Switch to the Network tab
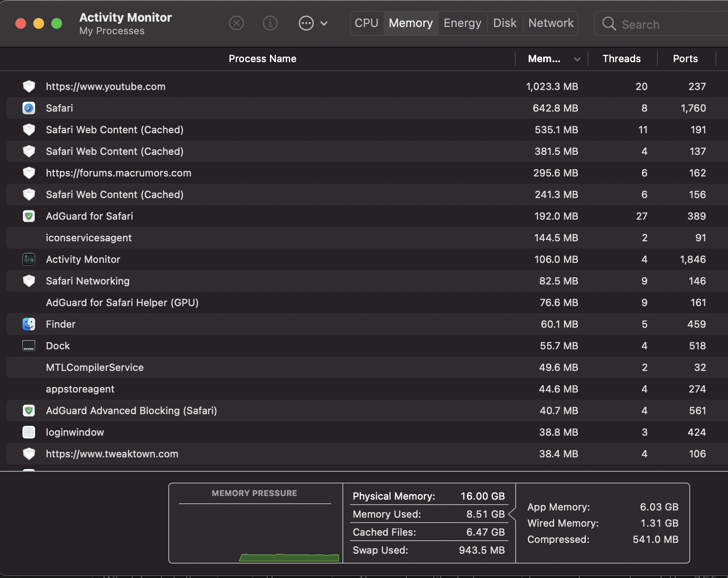The image size is (728, 578). (551, 23)
